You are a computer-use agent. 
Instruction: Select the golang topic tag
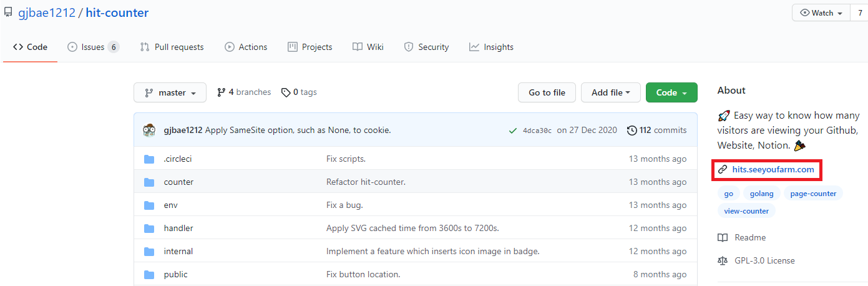(x=761, y=194)
